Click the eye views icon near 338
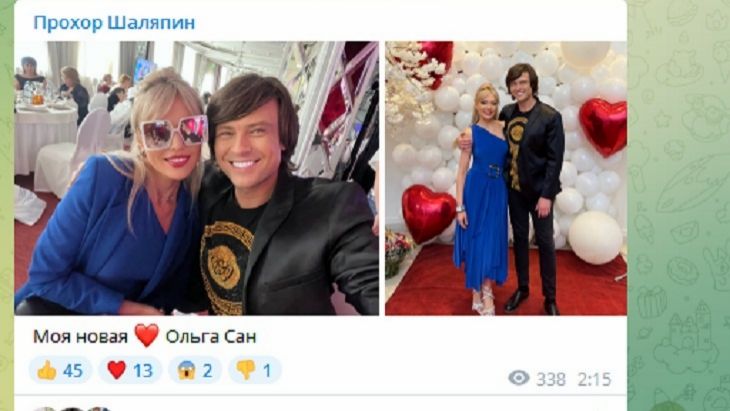The width and height of the screenshot is (730, 411). (519, 378)
